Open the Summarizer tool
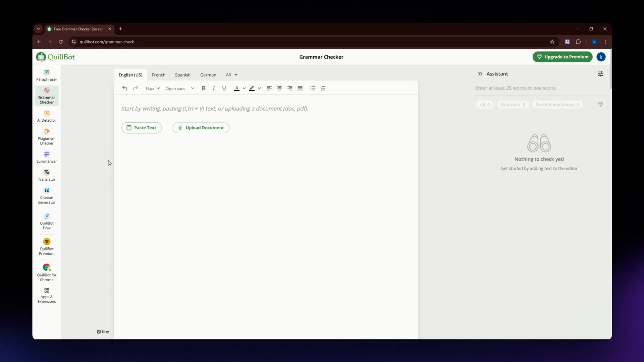The height and width of the screenshot is (362, 644). point(47,157)
